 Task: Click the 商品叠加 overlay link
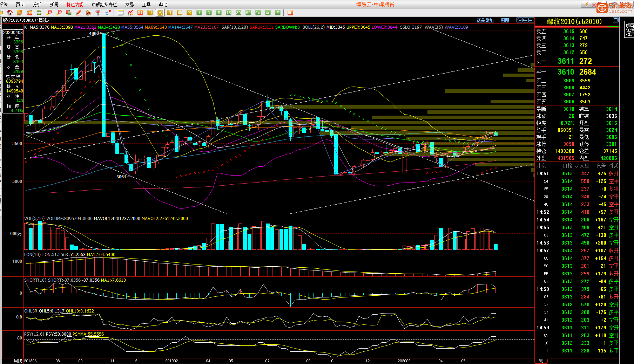point(485,20)
